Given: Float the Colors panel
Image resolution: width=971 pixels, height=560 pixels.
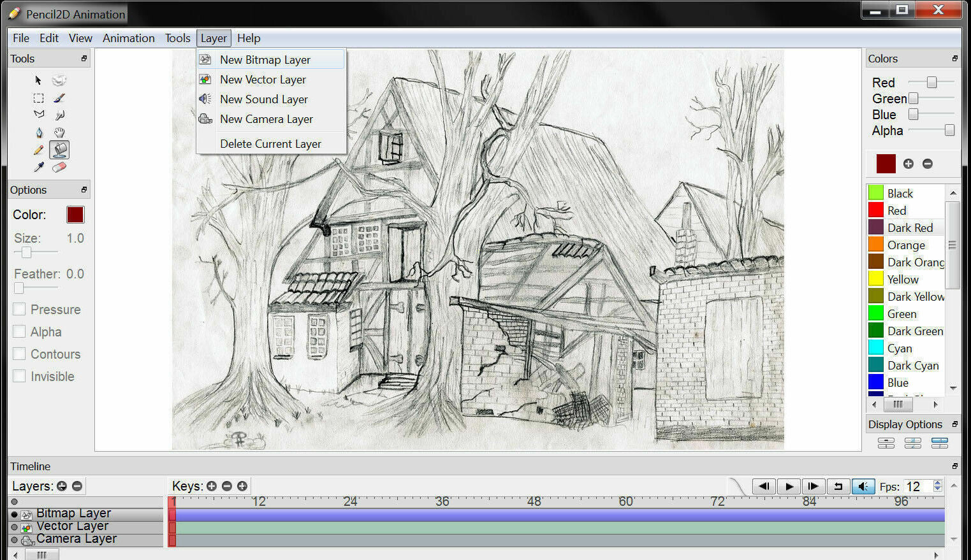Looking at the screenshot, I should [954, 59].
